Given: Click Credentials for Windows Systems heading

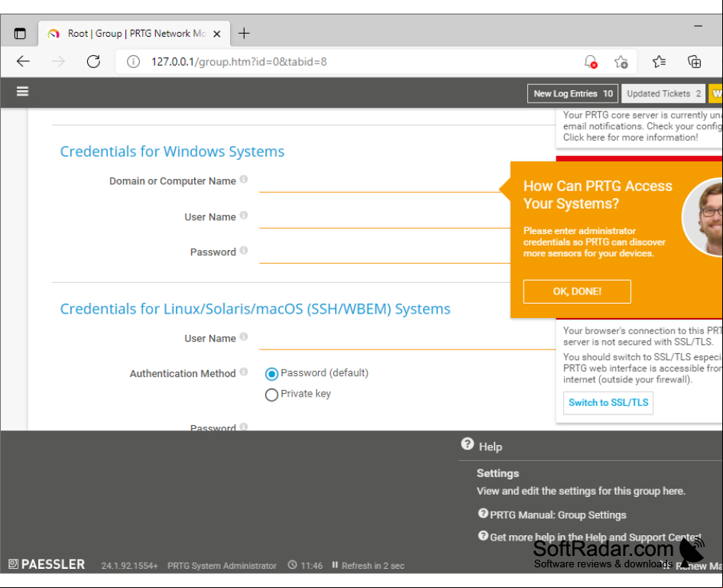Looking at the screenshot, I should point(172,151).
